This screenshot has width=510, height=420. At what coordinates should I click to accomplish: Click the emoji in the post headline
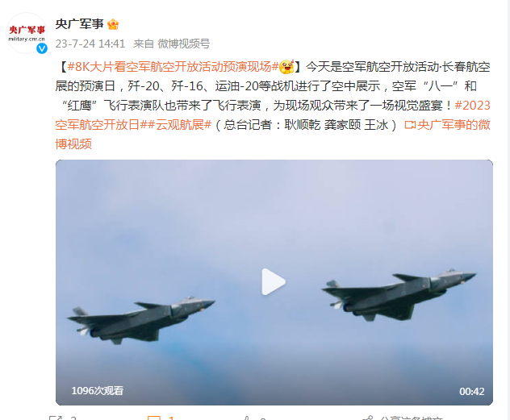pos(287,67)
